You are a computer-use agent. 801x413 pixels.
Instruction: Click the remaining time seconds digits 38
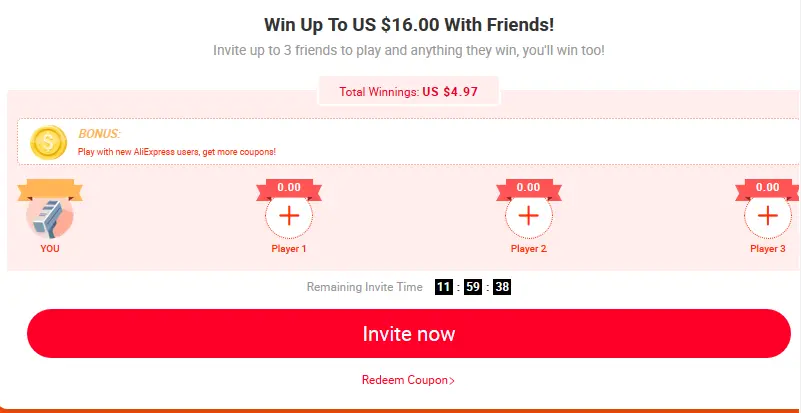click(502, 287)
